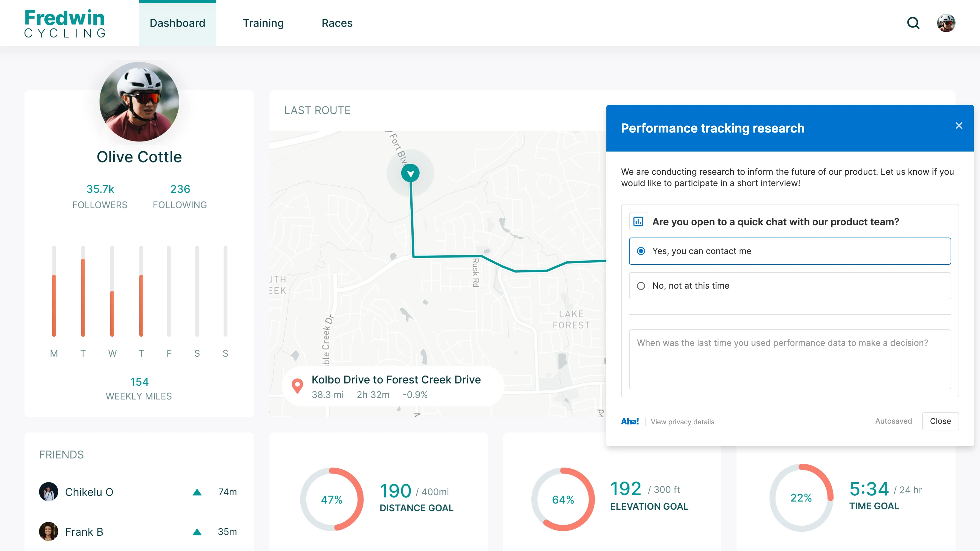Image resolution: width=980 pixels, height=551 pixels.
Task: Click 'Frank B' friend name
Action: point(84,532)
